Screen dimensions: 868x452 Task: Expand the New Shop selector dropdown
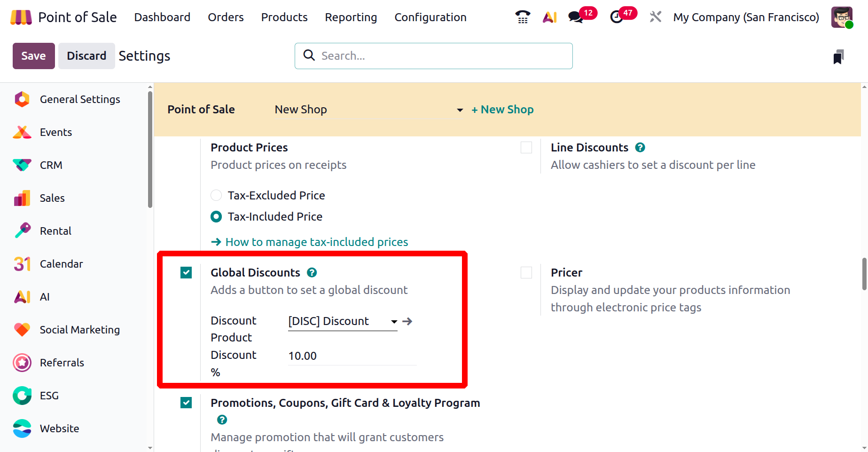(x=460, y=110)
